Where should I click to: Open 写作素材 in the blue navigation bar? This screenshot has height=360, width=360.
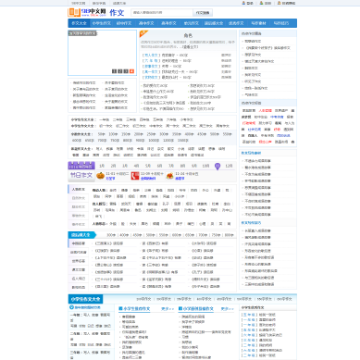pyautogui.click(x=259, y=23)
